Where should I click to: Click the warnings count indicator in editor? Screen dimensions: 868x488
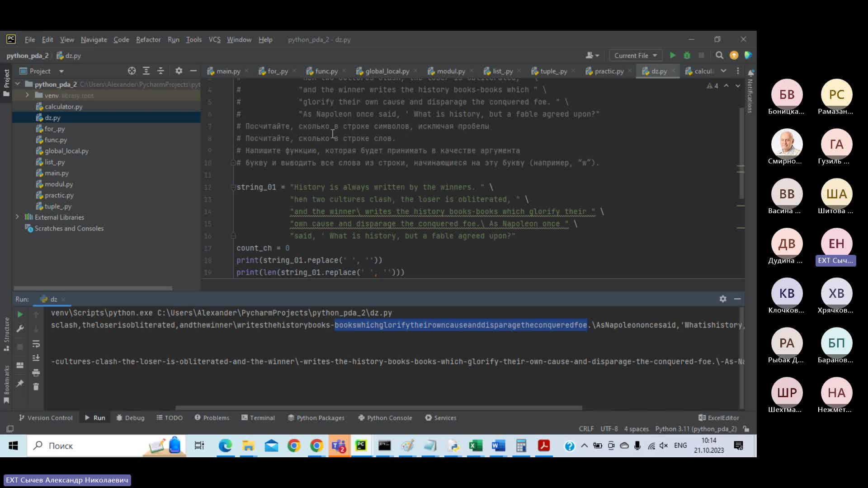(712, 86)
